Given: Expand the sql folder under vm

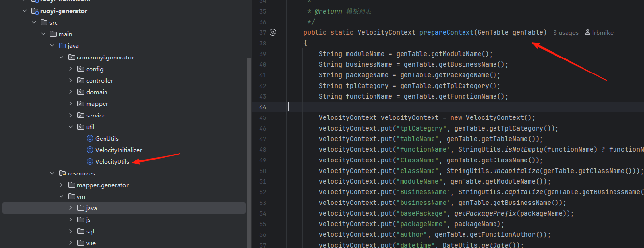Looking at the screenshot, I should click(x=71, y=232).
